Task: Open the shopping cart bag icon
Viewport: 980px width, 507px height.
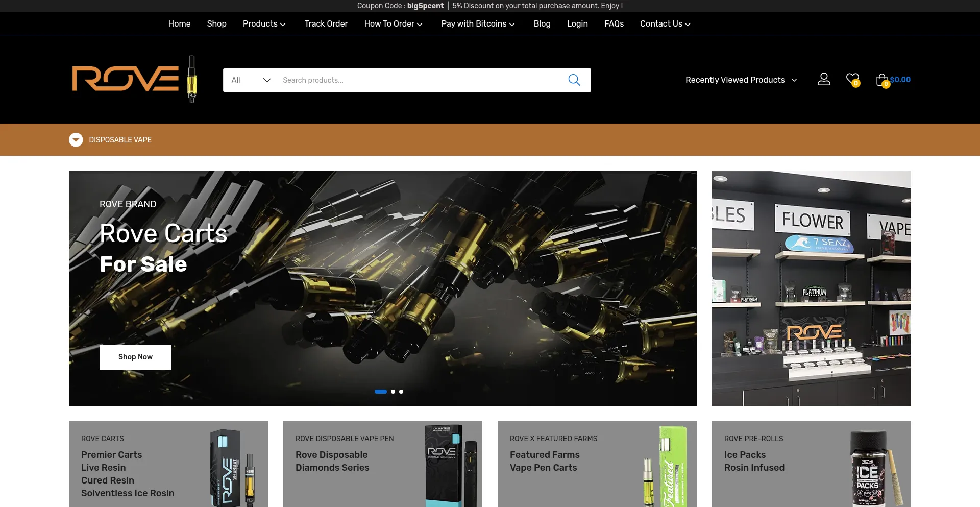Action: pos(881,80)
